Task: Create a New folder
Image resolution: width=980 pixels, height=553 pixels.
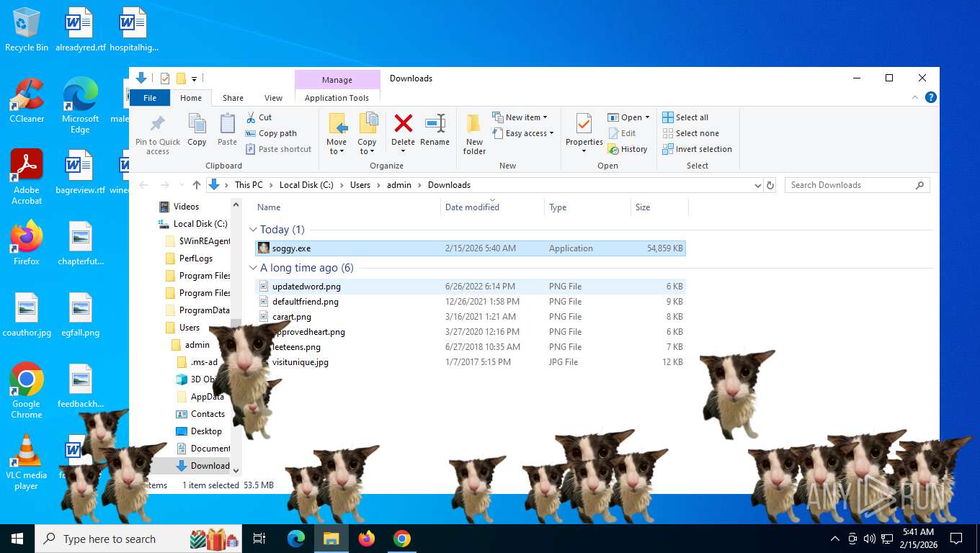Action: click(474, 134)
